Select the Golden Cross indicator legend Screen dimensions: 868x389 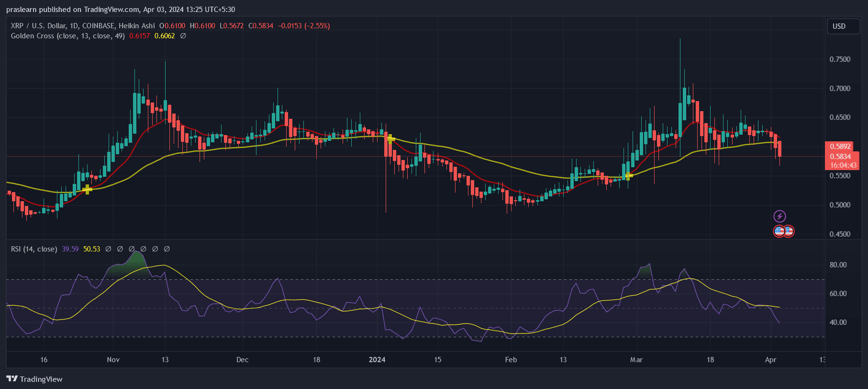(x=67, y=36)
